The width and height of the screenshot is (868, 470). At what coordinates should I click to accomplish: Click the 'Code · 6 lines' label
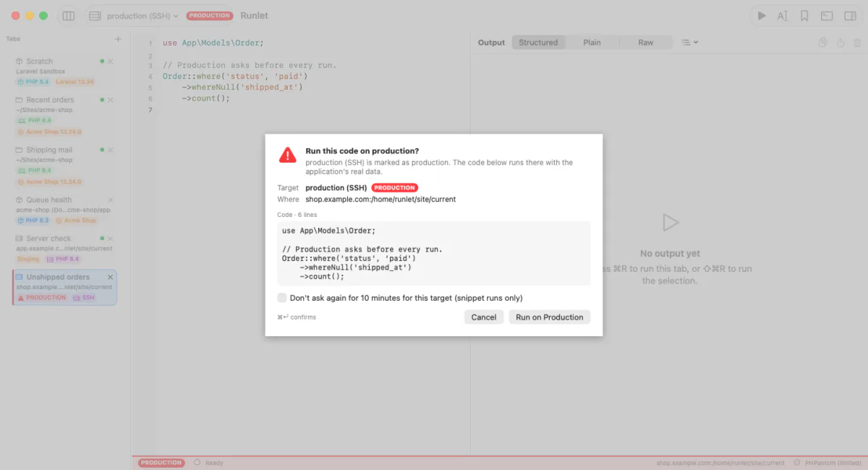(297, 215)
